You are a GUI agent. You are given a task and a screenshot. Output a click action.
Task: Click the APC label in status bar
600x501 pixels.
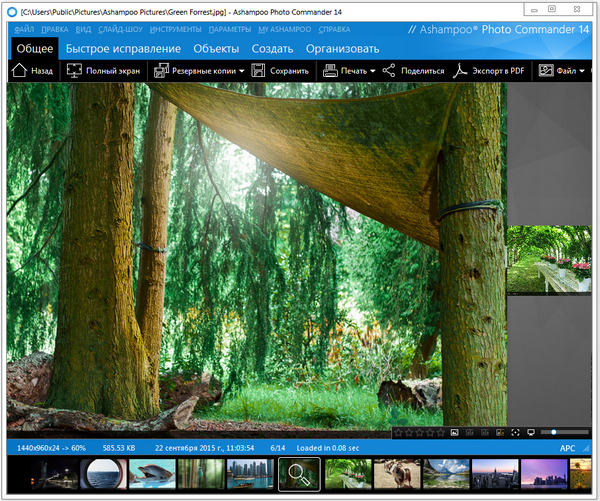568,449
